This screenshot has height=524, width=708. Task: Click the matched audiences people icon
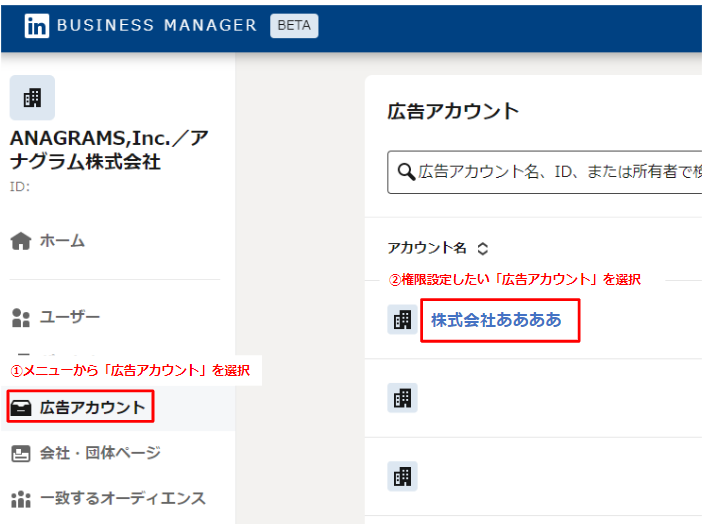[21, 500]
